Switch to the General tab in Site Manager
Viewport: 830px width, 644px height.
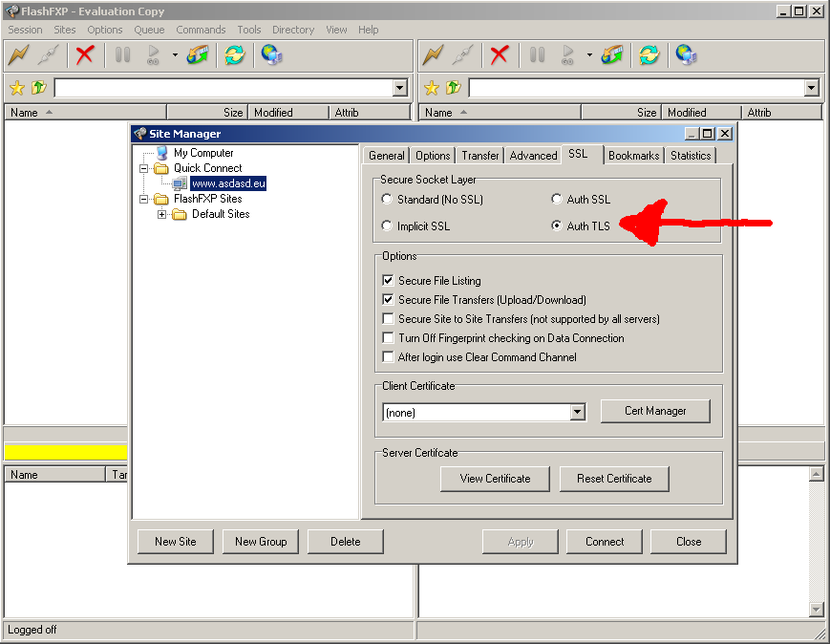click(387, 156)
